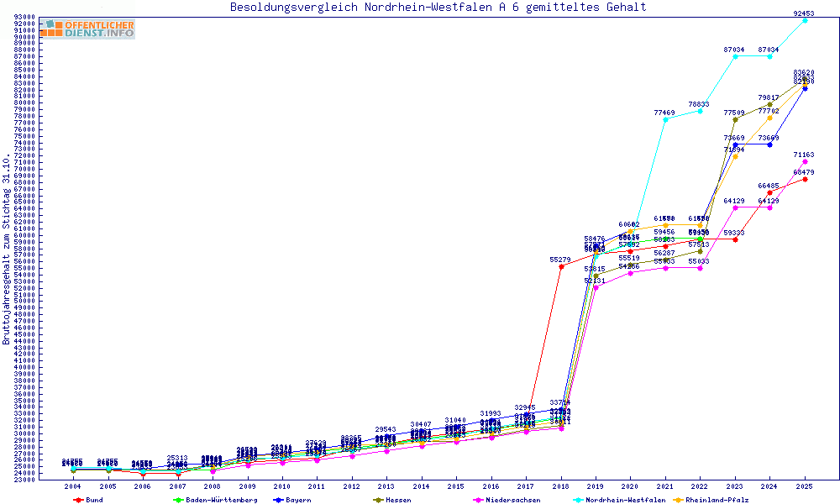
Task: Click the magenta Niedersachsen legend marker
Action: [478, 500]
